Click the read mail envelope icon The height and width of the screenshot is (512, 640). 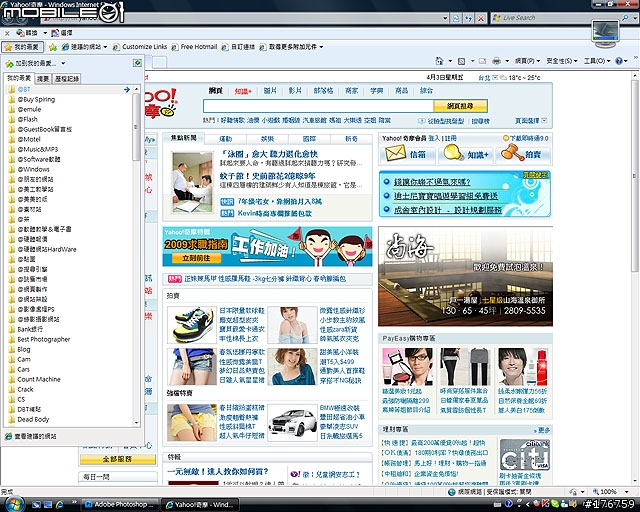click(482, 61)
